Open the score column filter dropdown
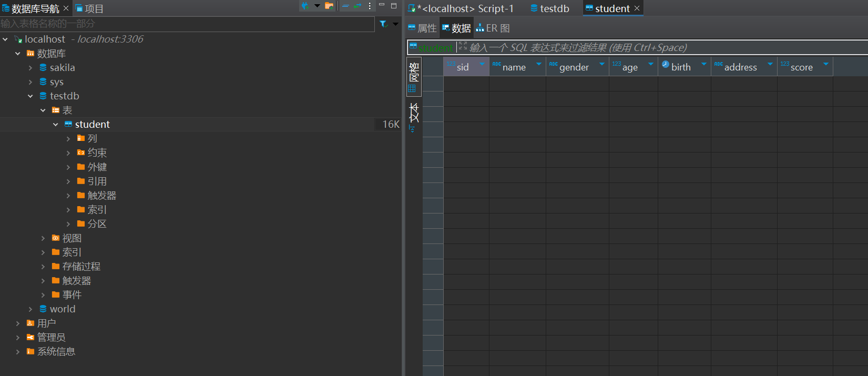 click(x=826, y=64)
